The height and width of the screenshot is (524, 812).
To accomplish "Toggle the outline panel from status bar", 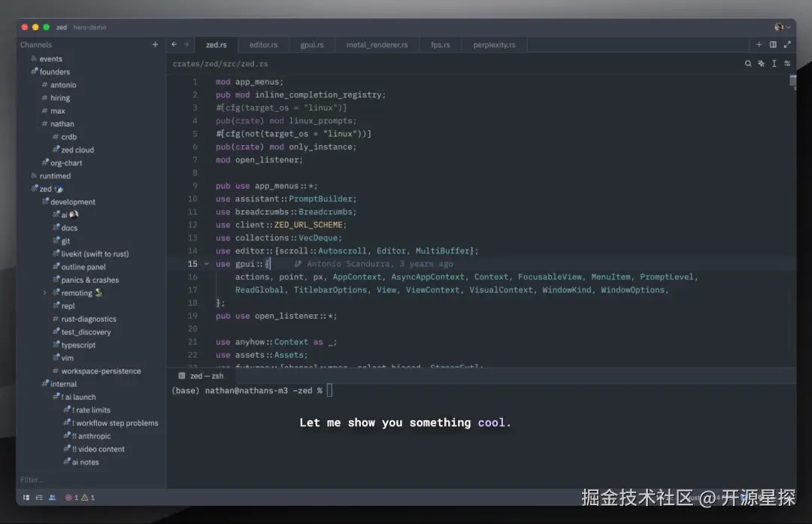I will point(39,497).
